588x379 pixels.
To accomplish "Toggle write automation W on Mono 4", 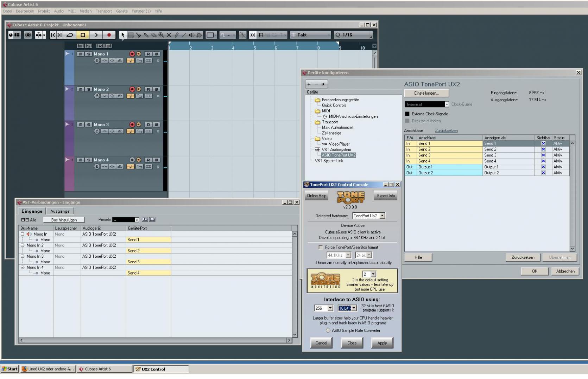I will point(156,160).
